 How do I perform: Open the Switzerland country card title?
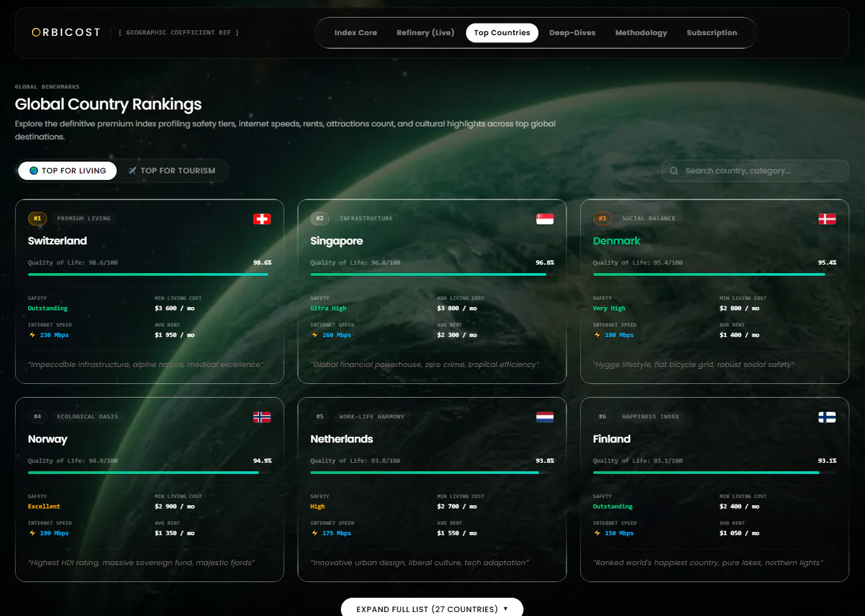(x=57, y=241)
